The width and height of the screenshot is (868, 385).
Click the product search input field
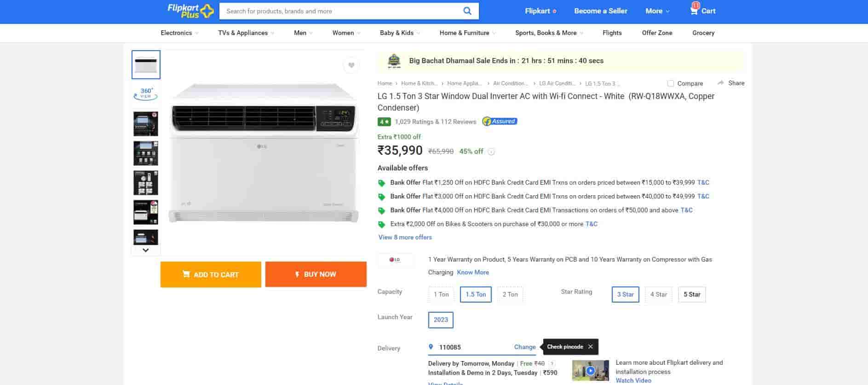[x=340, y=11]
